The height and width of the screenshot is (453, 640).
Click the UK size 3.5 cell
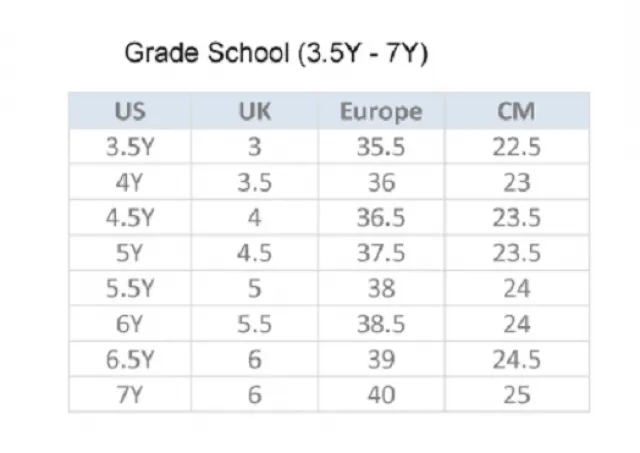pyautogui.click(x=254, y=182)
